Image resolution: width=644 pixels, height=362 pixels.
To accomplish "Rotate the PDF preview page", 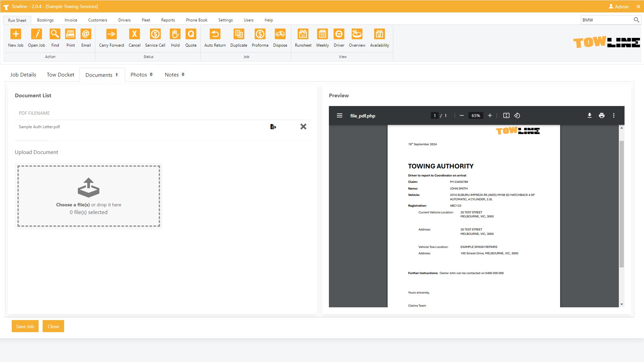I will [x=517, y=116].
